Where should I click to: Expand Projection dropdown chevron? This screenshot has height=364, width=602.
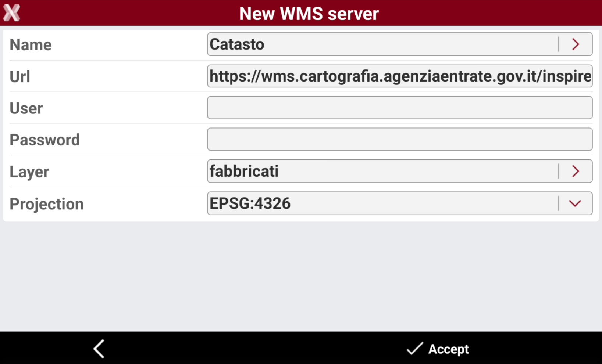click(x=575, y=203)
